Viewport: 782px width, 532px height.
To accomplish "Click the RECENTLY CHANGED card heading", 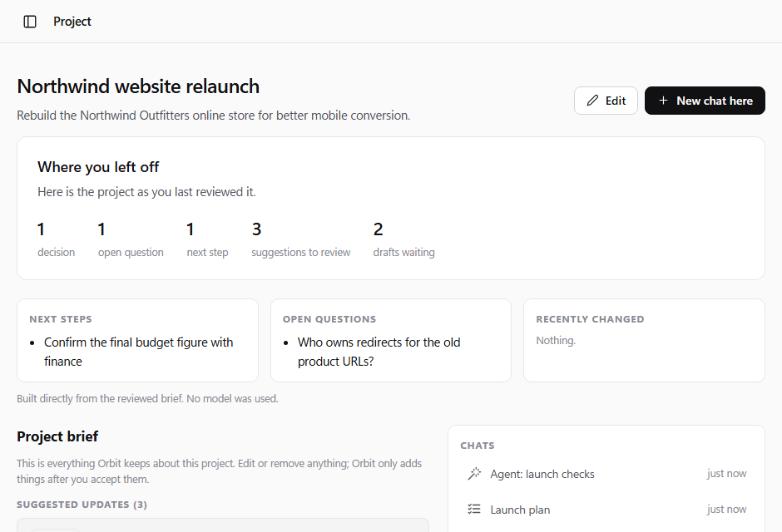I will tap(590, 319).
